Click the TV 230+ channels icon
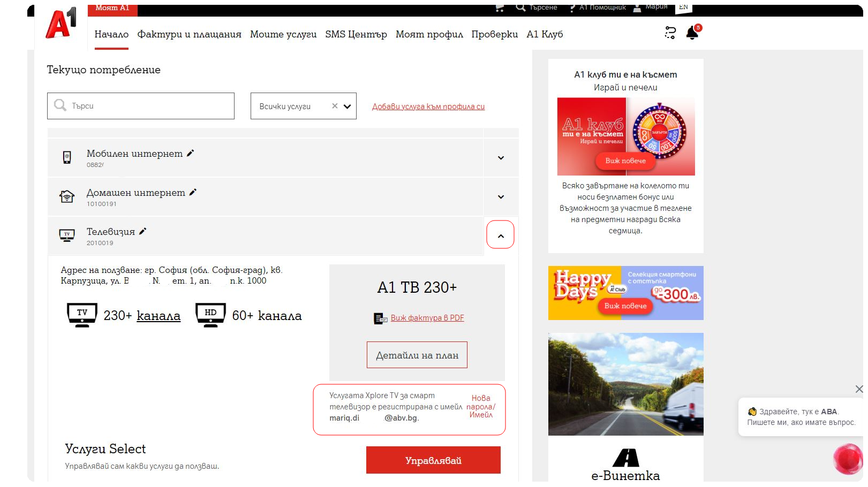Screen dimensions: 868x487 82,315
